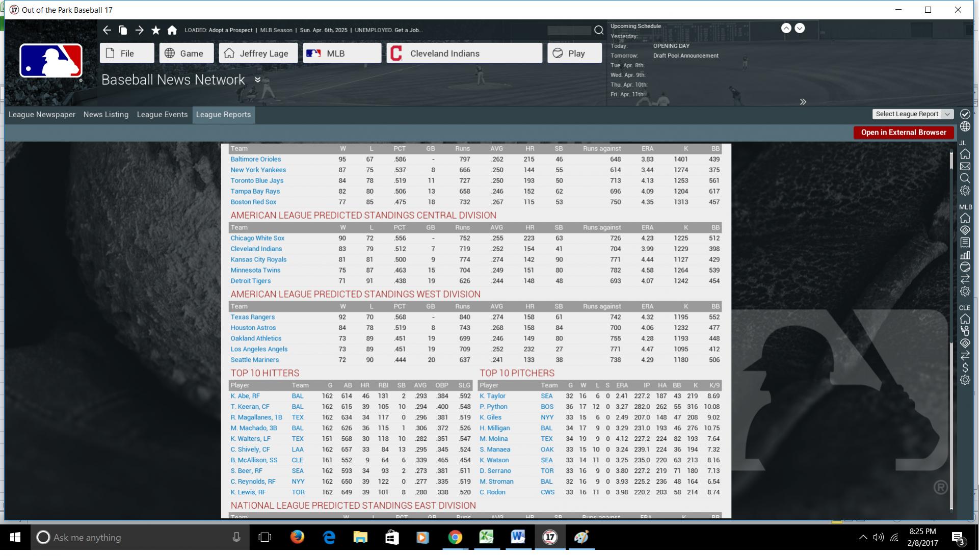Click the checkmark circle icon in sidebar
980x556 pixels.
coord(965,114)
